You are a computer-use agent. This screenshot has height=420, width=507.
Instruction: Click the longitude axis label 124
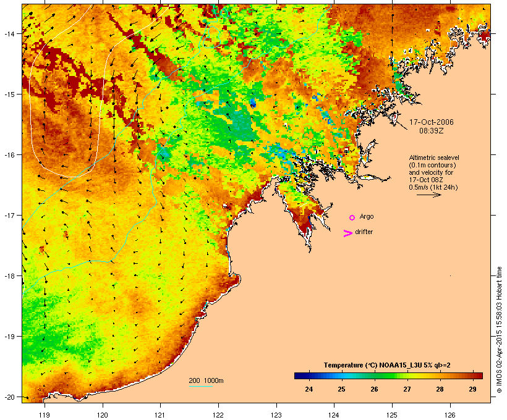click(x=334, y=415)
